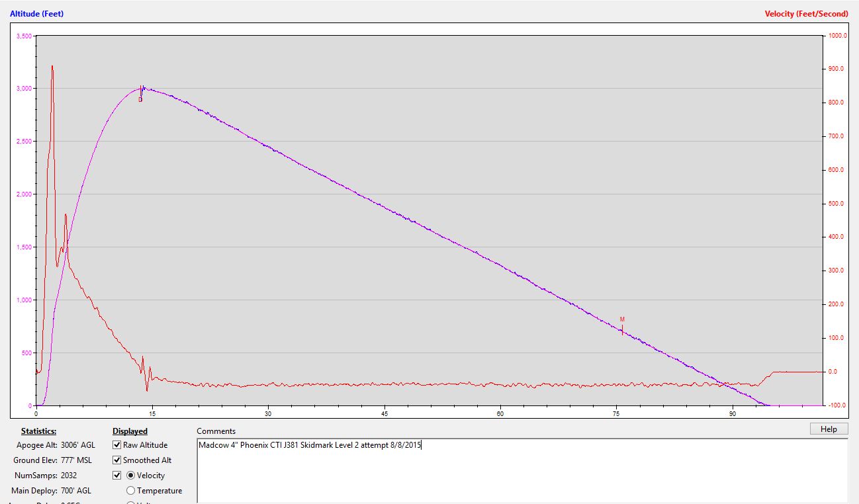
Task: Select the Temperature radio button
Action: [130, 491]
